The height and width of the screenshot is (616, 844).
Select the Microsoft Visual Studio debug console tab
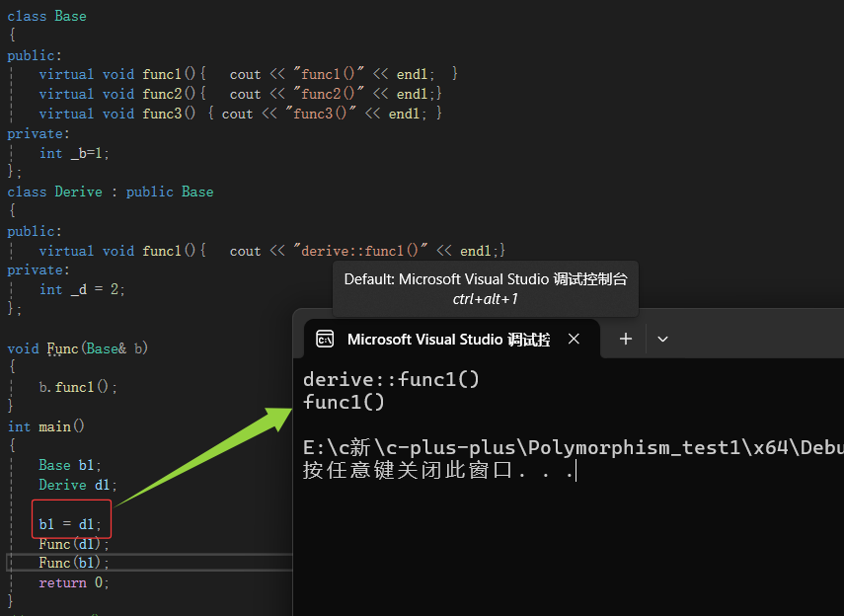[x=451, y=340]
